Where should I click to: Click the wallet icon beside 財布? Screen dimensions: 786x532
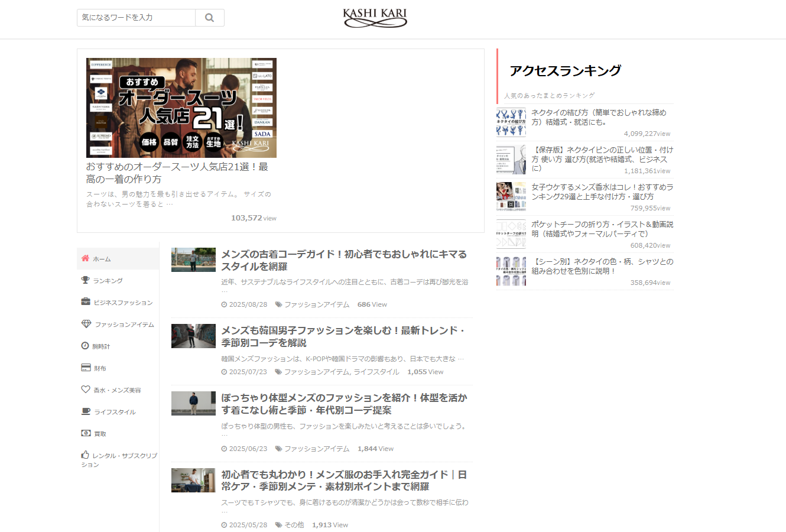[x=86, y=367]
